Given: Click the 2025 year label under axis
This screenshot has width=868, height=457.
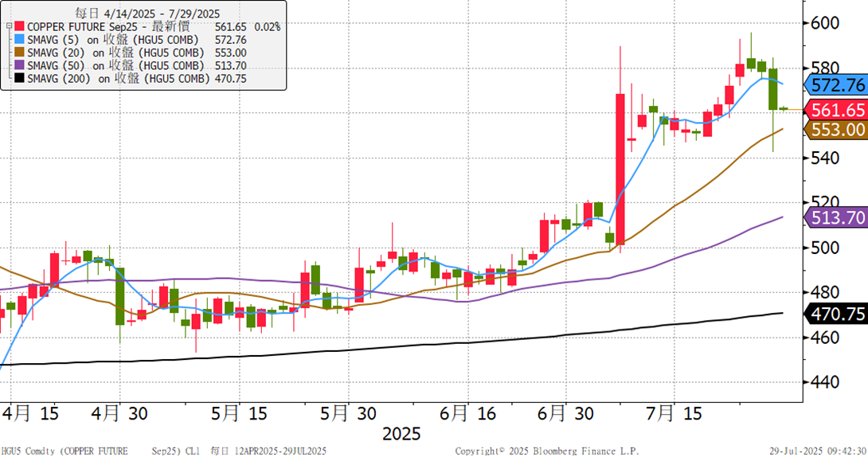Looking at the screenshot, I should tap(401, 434).
